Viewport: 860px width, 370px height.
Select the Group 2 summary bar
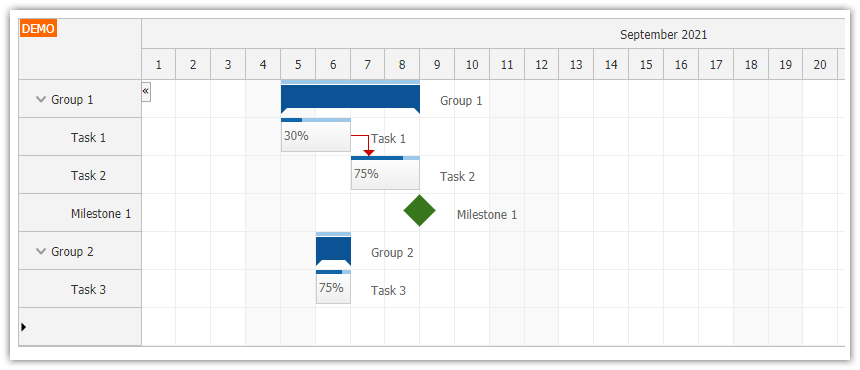(x=333, y=249)
